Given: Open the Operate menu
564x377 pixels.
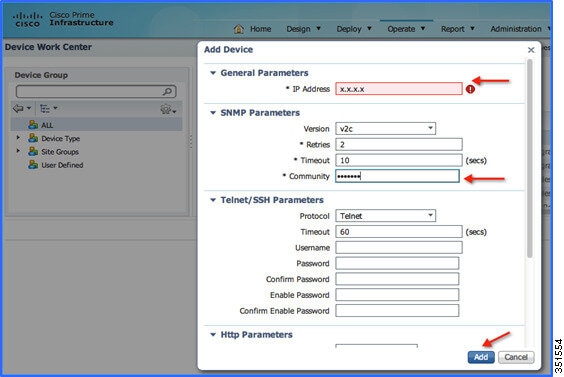Looking at the screenshot, I should coord(406,29).
